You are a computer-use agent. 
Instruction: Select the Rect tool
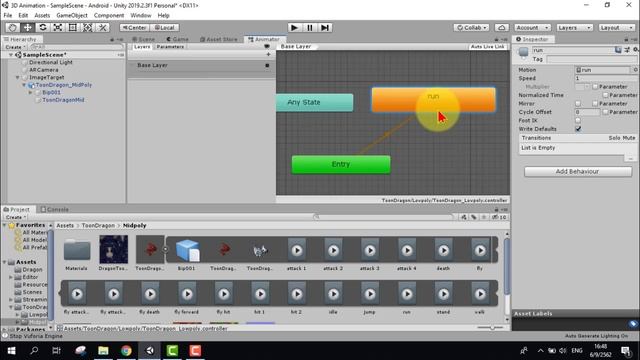tap(73, 27)
